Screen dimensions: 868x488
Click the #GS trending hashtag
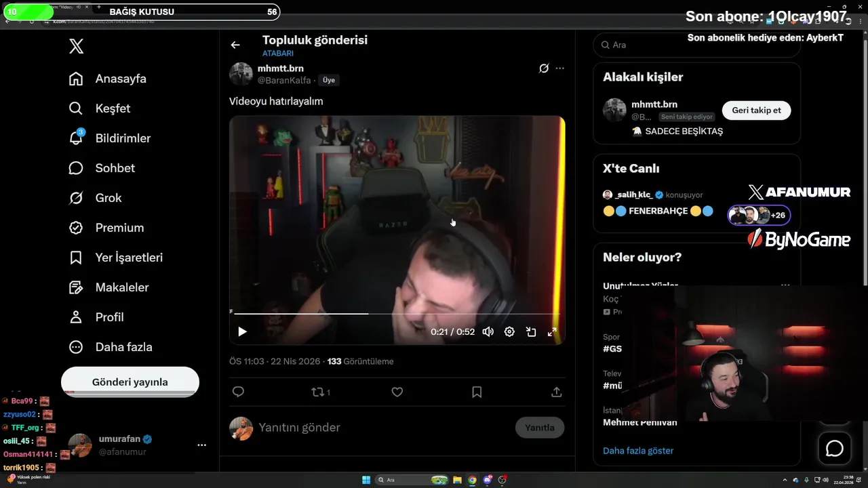612,348
